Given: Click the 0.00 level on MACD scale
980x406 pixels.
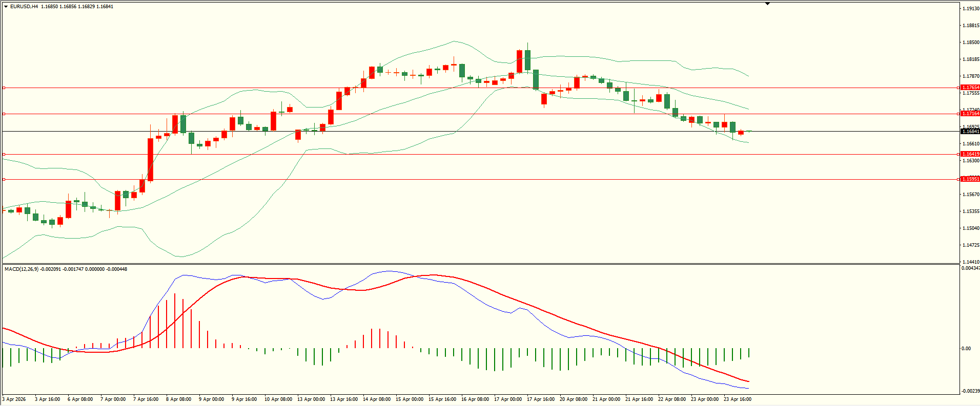Looking at the screenshot, I should pos(966,349).
